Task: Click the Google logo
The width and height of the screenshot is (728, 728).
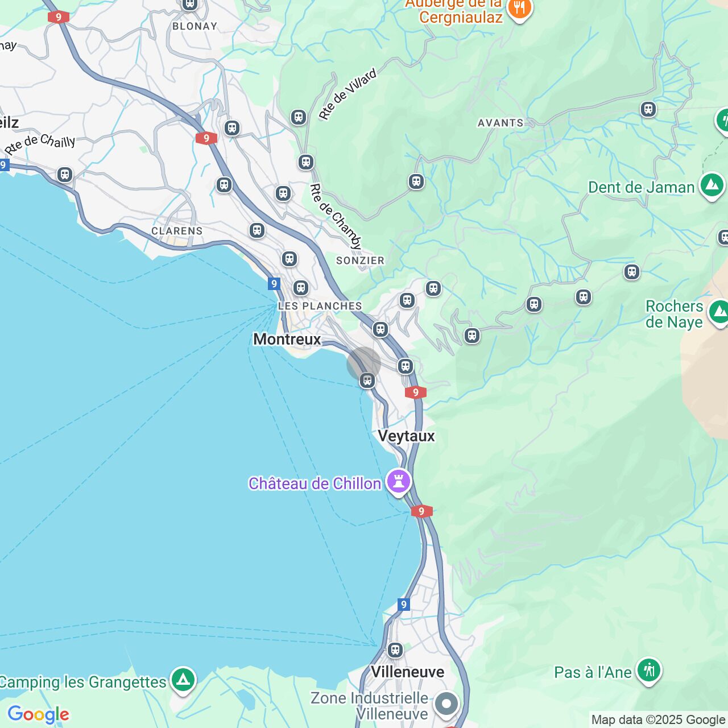Action: click(x=38, y=714)
